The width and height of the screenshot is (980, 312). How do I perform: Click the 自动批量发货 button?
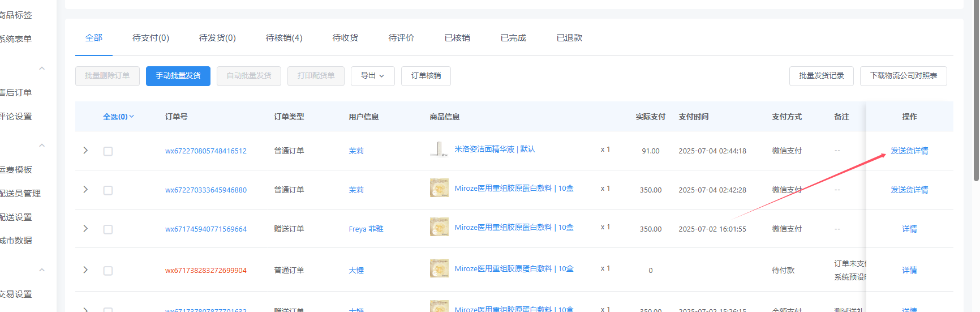pos(249,76)
